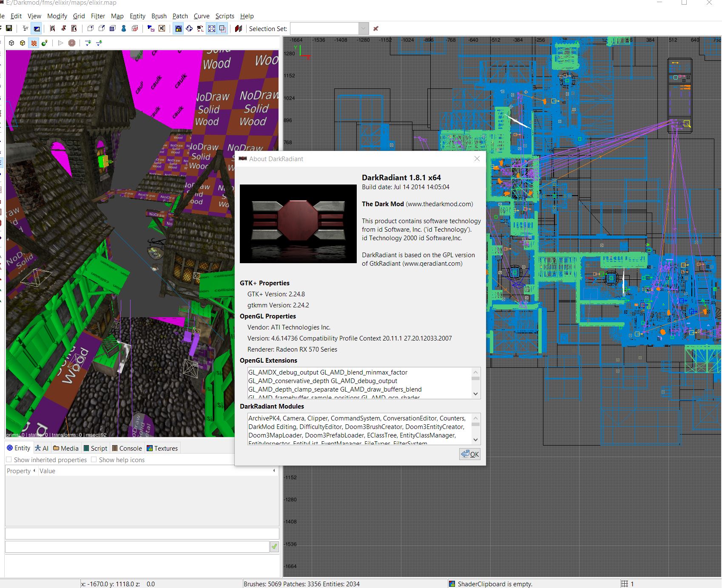Enable Show inherited properties checkbox
This screenshot has width=722, height=588.
point(9,460)
